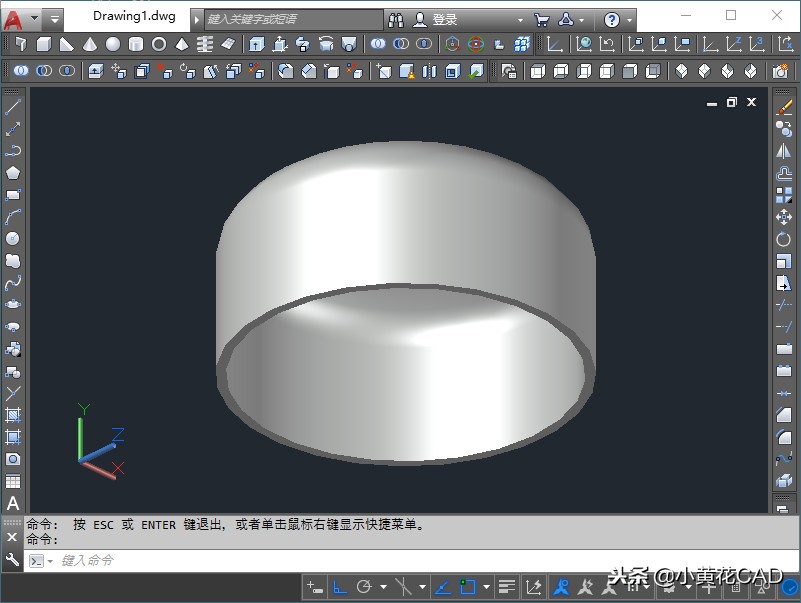
Task: Click the search keyword field at the top
Action: pos(290,16)
